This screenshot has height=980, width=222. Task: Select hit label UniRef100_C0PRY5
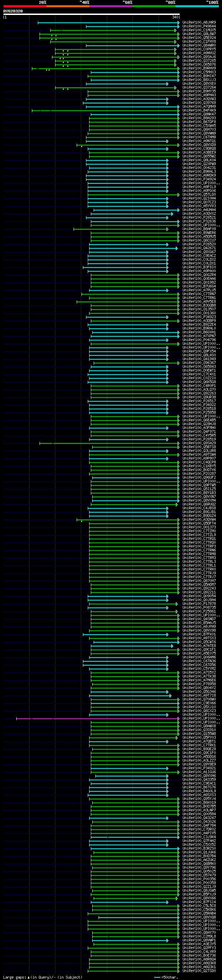coord(199,49)
